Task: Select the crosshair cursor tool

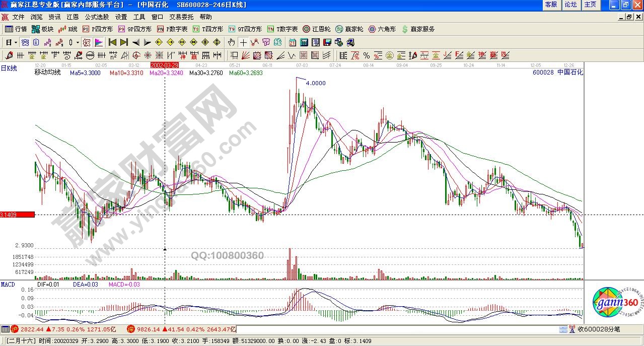Action: pos(243,42)
